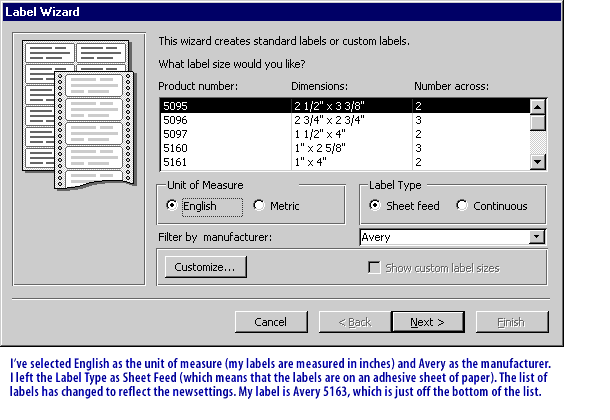Choose Sheet feed label type
The height and width of the screenshot is (420, 610).
375,205
